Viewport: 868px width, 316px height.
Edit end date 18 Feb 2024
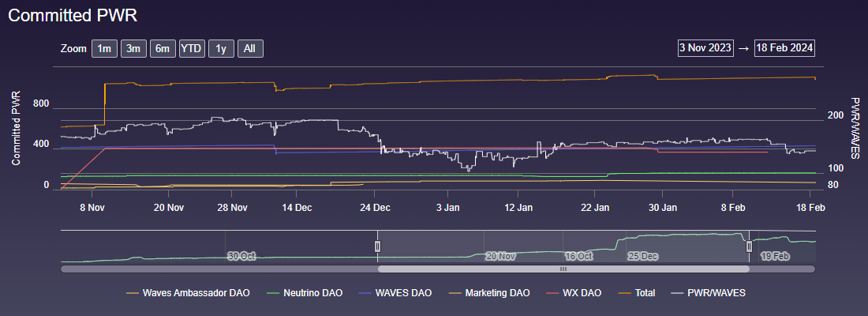[x=784, y=48]
